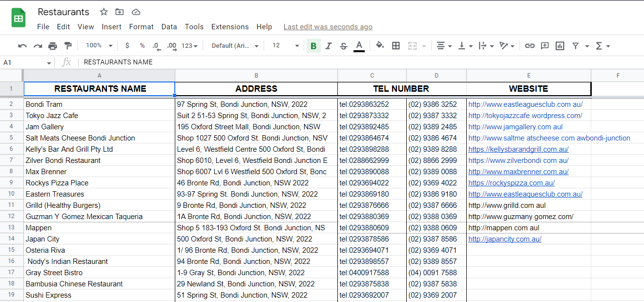Expand filter views arrow

tap(587, 46)
